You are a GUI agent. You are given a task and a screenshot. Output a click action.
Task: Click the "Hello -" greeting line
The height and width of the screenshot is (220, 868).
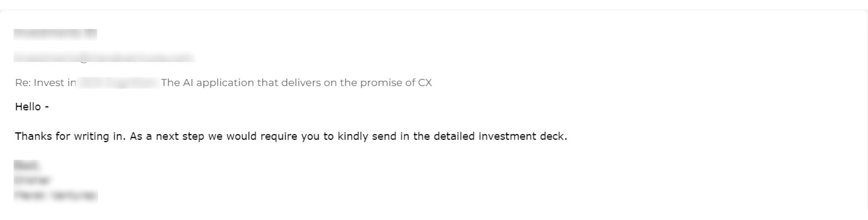pos(32,107)
